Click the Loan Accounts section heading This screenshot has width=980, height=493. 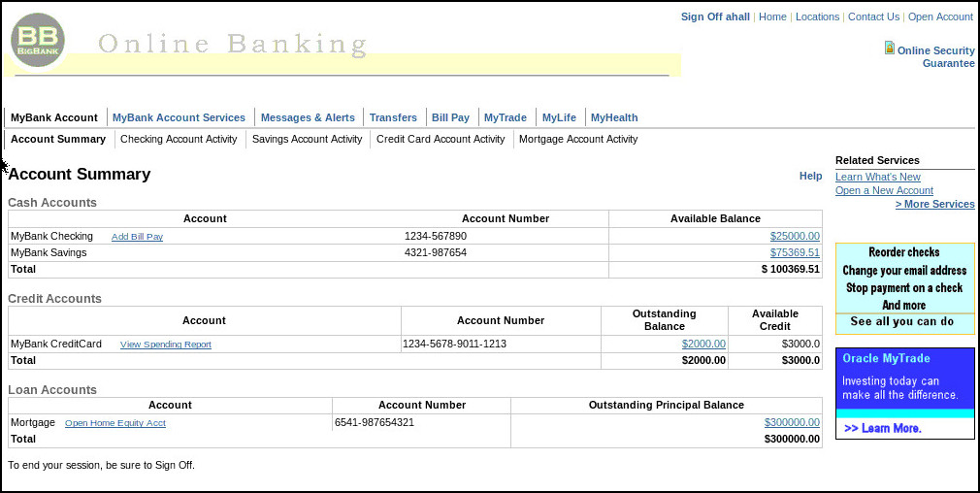(x=52, y=390)
